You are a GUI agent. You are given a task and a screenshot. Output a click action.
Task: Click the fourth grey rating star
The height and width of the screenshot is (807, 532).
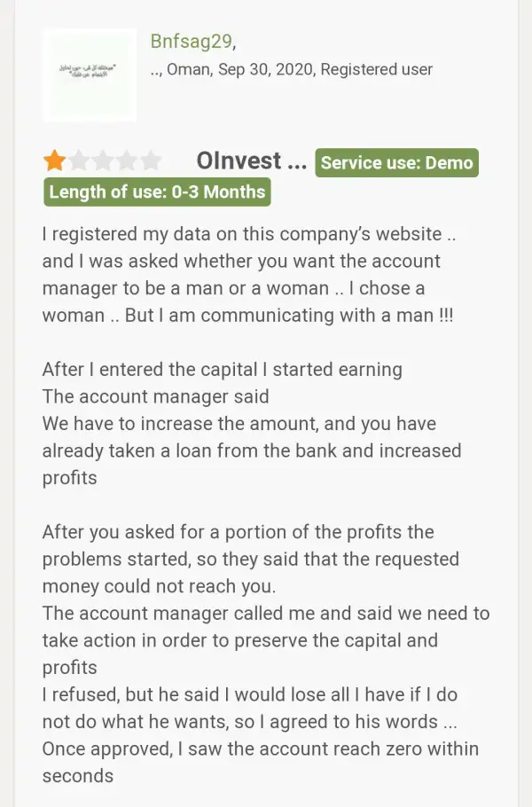(x=128, y=161)
